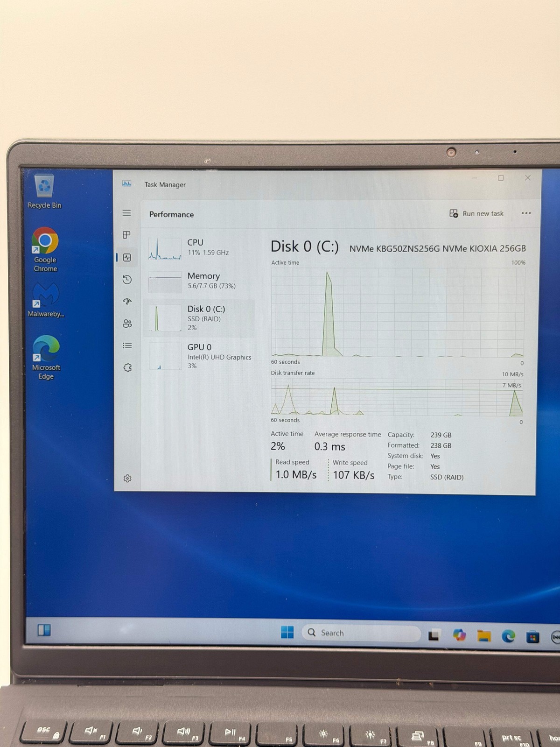Open the Windows Start button
The width and height of the screenshot is (560, 747).
tap(287, 632)
